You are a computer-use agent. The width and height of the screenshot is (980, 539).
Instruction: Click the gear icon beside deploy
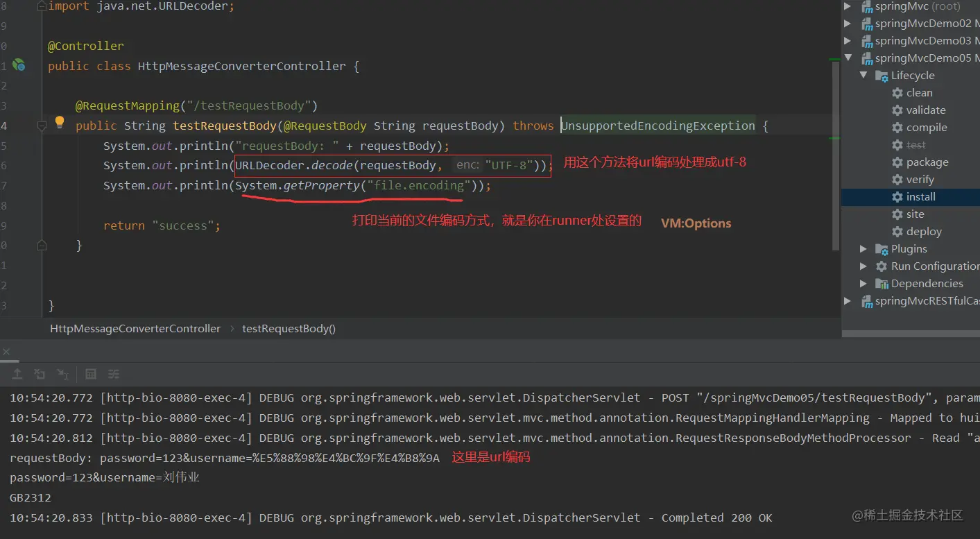[897, 232]
